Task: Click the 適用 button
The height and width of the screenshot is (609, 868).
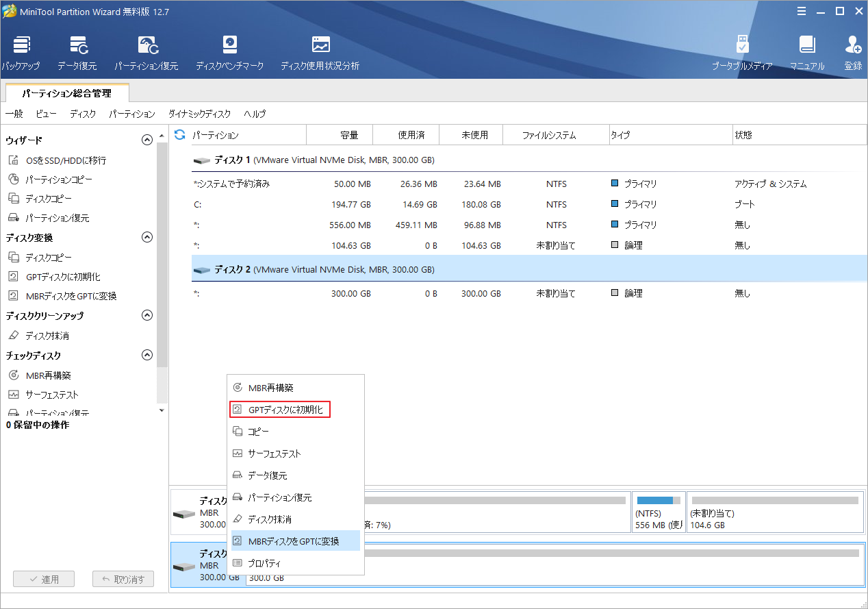Action: (x=44, y=580)
